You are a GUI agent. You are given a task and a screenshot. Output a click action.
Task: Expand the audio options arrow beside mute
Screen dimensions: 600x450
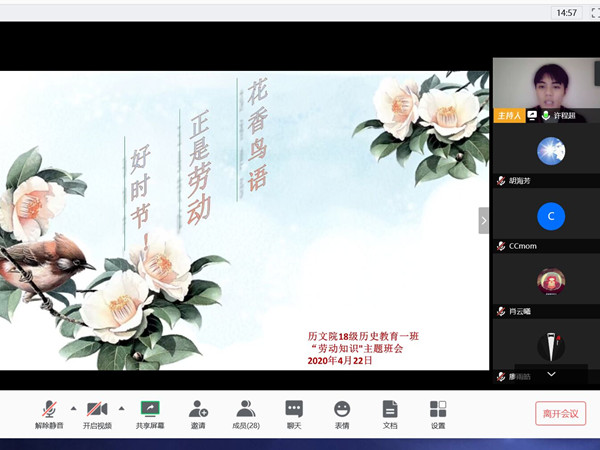click(x=72, y=408)
